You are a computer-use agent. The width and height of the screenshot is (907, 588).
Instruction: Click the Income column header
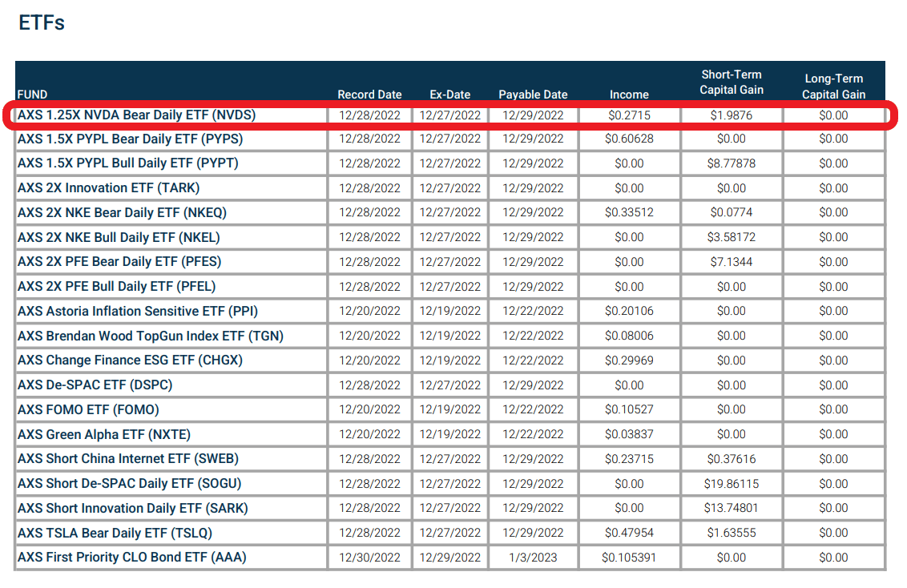629,95
